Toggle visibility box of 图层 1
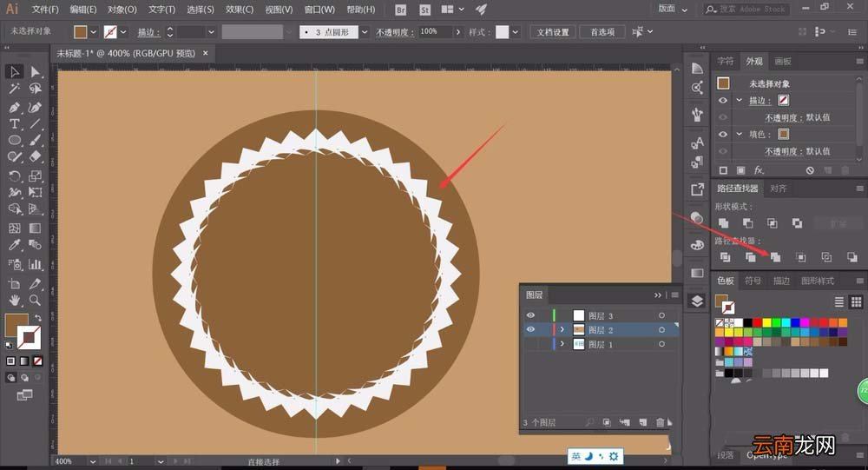868x470 pixels. point(530,344)
